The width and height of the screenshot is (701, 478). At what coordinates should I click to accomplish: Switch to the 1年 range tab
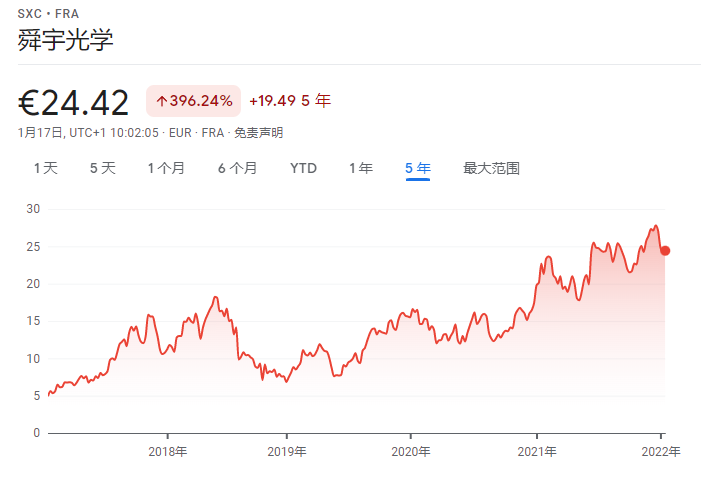[361, 168]
